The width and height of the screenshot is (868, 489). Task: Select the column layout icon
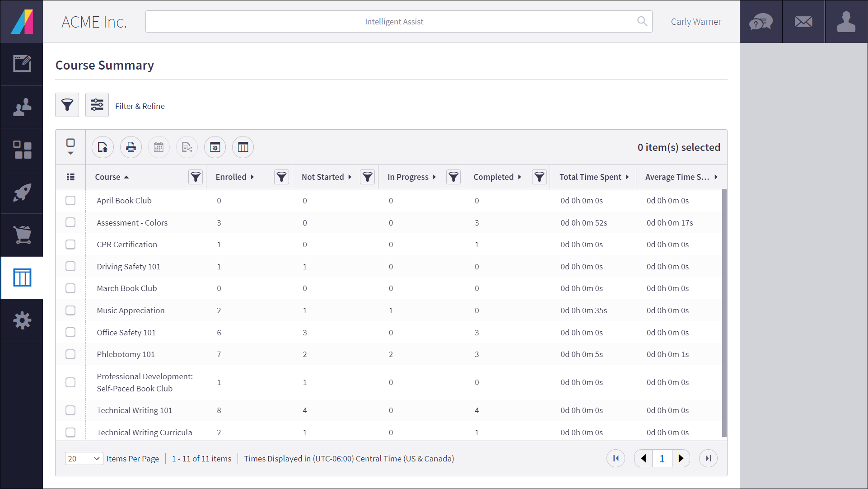click(243, 147)
